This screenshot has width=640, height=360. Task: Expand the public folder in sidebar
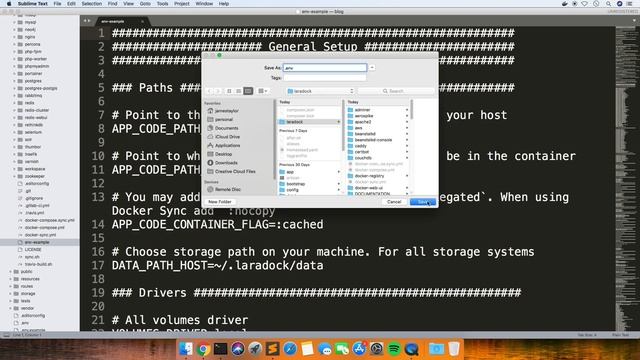pos(11,271)
